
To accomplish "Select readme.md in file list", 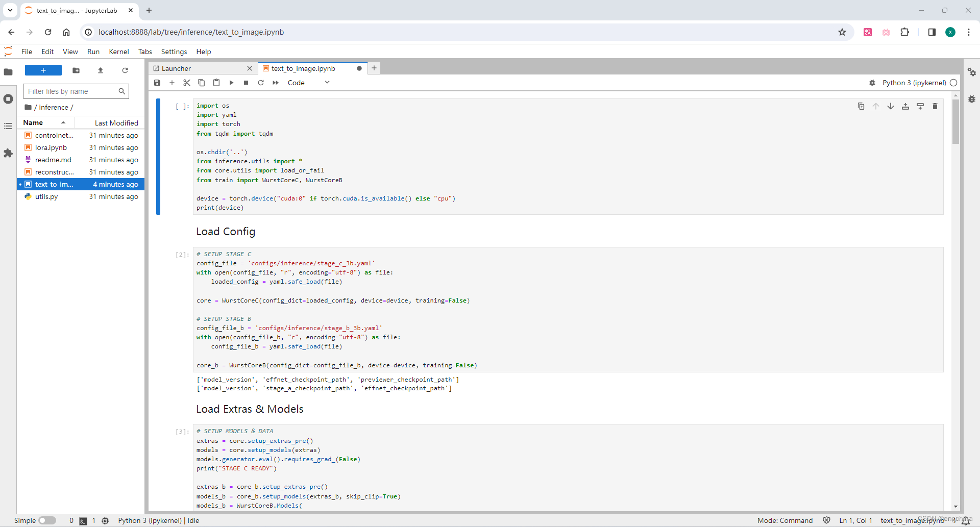I will (81, 160).
